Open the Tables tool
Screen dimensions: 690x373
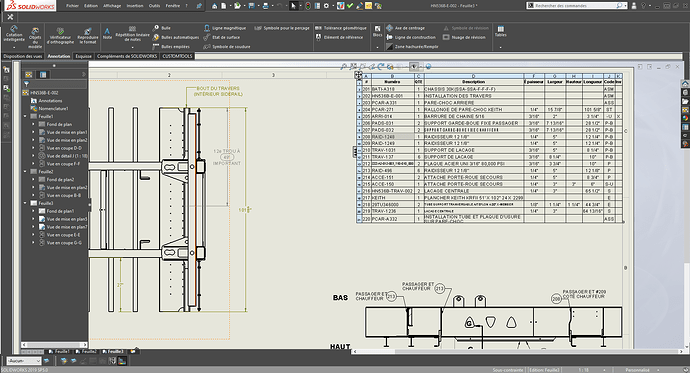pyautogui.click(x=501, y=31)
